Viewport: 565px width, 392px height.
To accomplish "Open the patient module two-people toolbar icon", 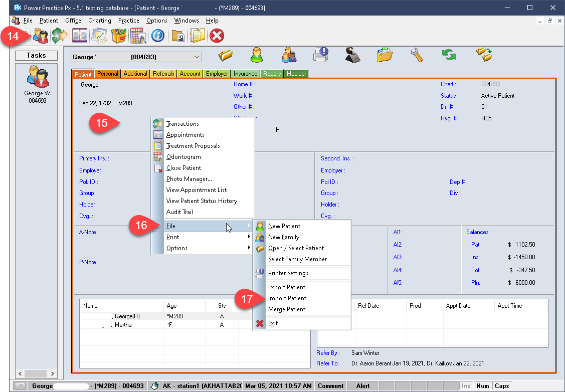I will [x=40, y=36].
